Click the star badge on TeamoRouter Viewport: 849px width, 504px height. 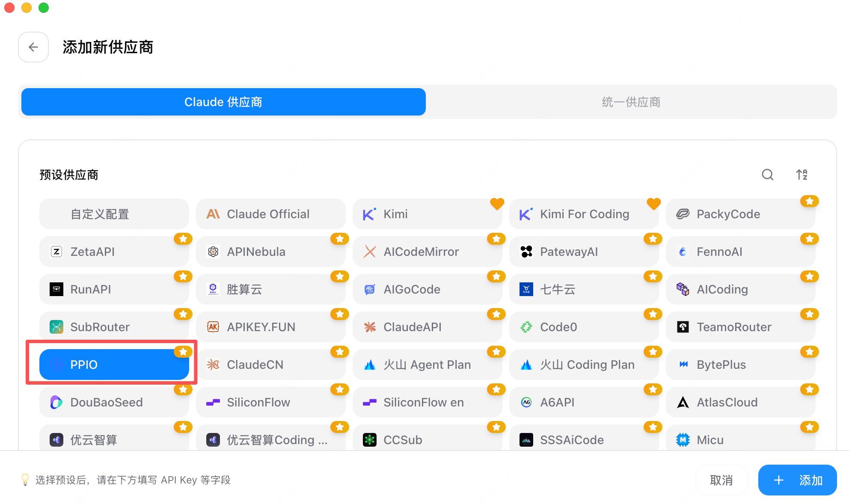[x=810, y=314]
